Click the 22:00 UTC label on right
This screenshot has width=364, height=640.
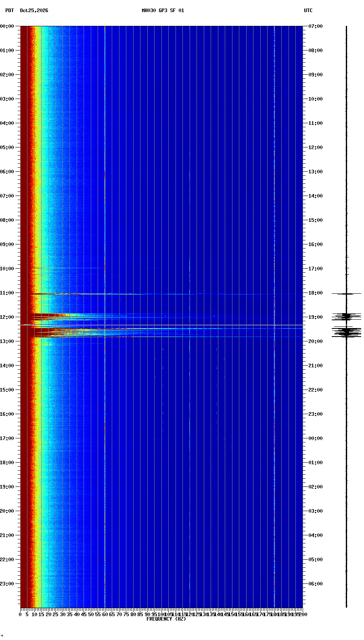(x=316, y=390)
